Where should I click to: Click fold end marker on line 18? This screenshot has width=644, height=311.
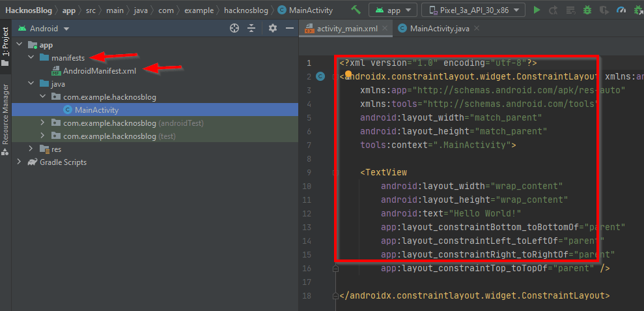(x=335, y=295)
